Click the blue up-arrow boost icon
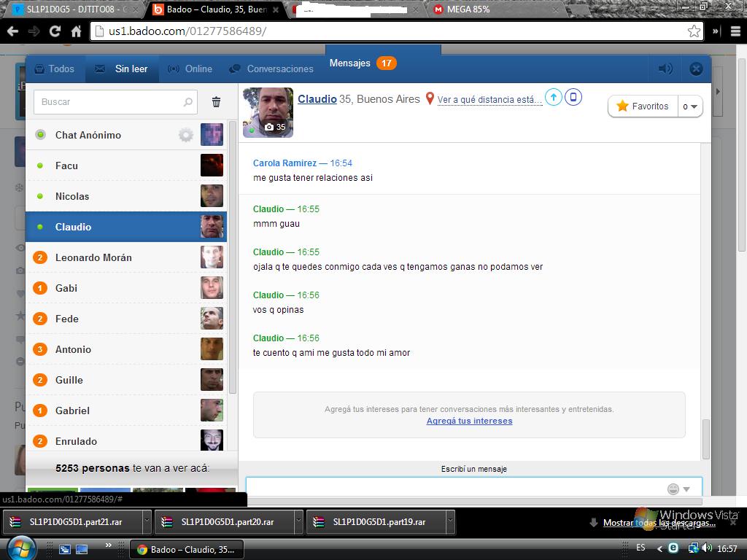This screenshot has height=560, width=747. point(553,97)
